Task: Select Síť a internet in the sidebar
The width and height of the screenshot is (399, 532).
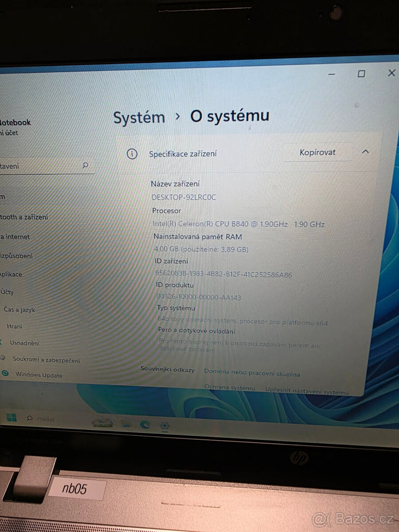Action: tap(15, 236)
